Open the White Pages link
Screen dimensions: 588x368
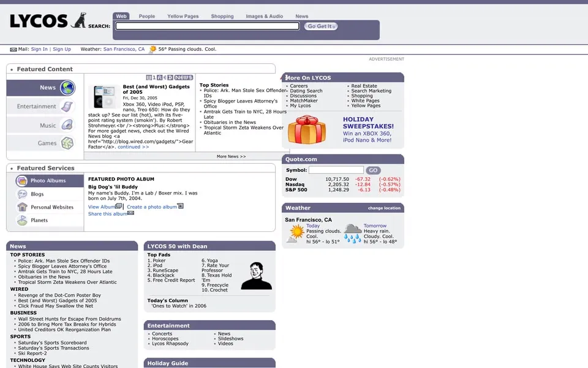coord(365,101)
